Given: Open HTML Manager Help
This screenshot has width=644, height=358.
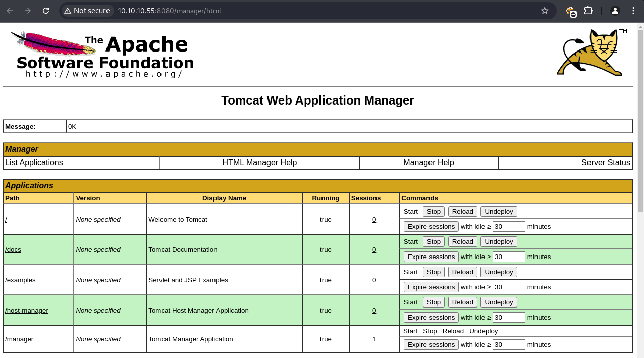Looking at the screenshot, I should coord(259,163).
